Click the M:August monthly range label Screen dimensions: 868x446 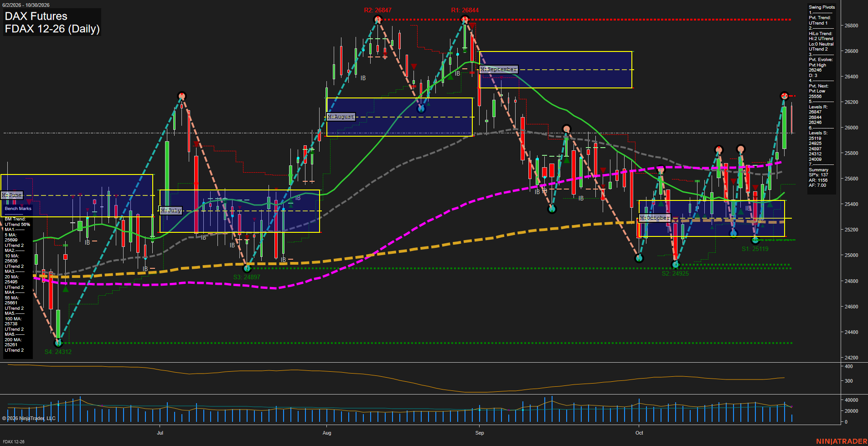pyautogui.click(x=341, y=117)
